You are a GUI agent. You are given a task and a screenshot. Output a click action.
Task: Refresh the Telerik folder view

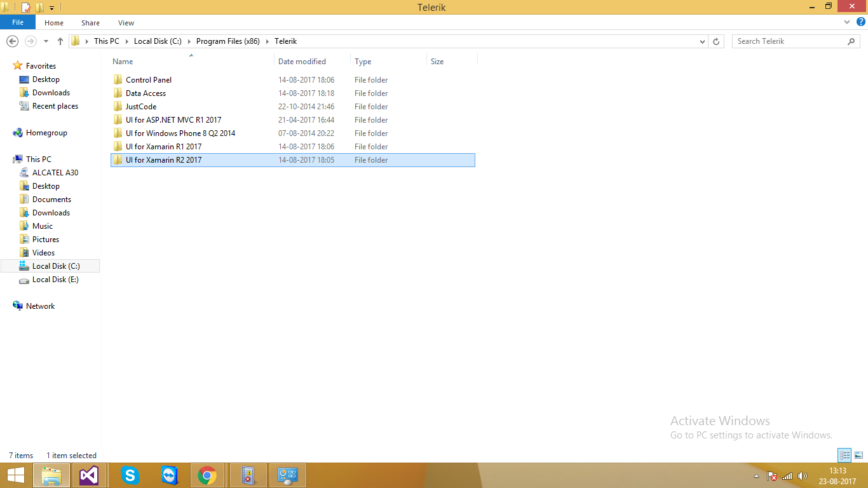[x=716, y=41]
